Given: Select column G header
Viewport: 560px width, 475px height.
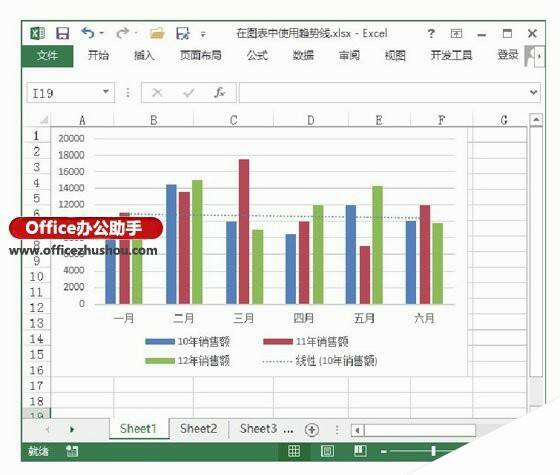Looking at the screenshot, I should pos(504,120).
